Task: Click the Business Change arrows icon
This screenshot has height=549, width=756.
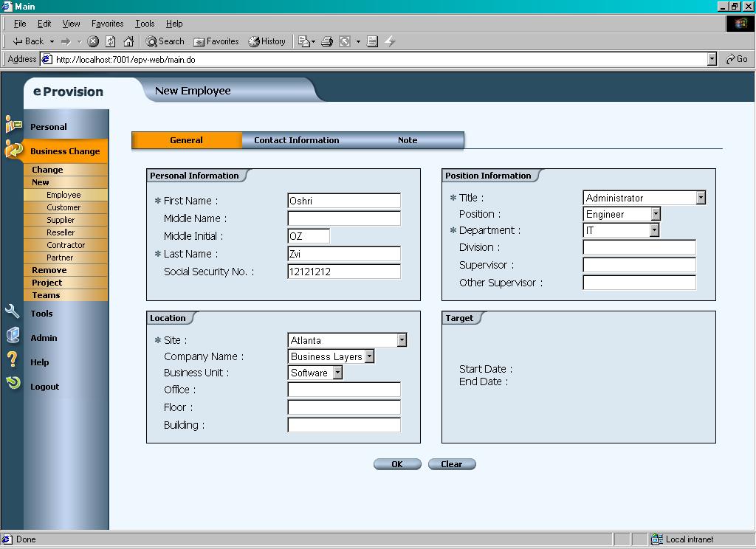Action: coord(13,149)
